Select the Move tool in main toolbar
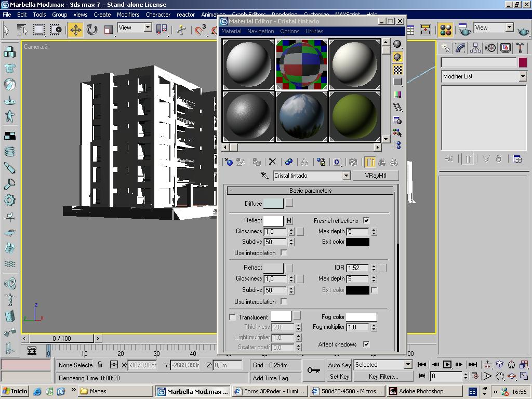Image resolution: width=532 pixels, height=399 pixels. point(75,30)
